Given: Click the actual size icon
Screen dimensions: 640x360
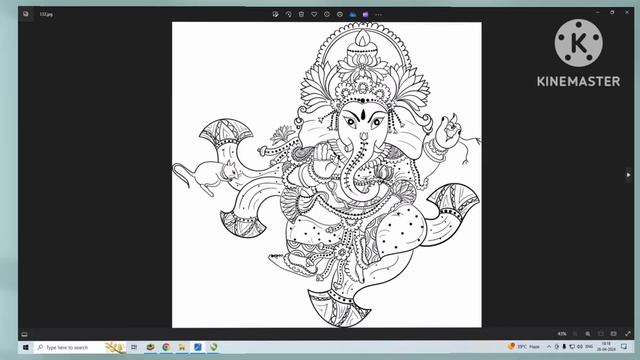Looking at the screenshot, I should (x=613, y=334).
